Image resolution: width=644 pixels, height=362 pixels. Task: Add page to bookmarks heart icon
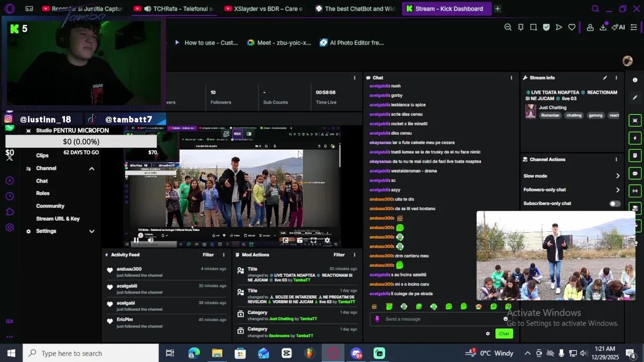point(572,27)
